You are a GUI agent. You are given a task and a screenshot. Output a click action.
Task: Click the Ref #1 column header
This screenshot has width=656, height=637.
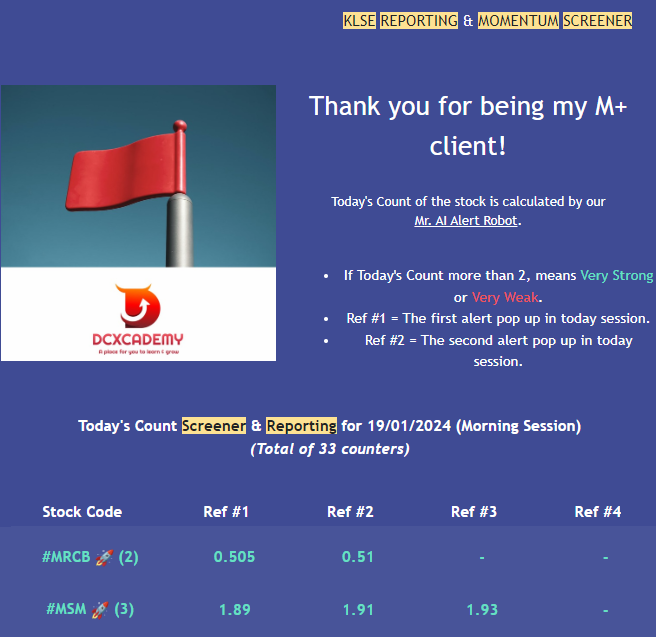click(226, 512)
